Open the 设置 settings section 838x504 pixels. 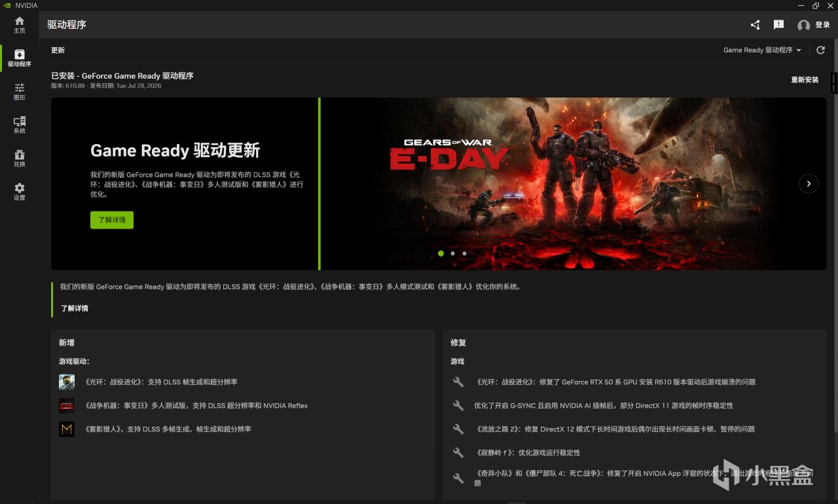tap(20, 192)
